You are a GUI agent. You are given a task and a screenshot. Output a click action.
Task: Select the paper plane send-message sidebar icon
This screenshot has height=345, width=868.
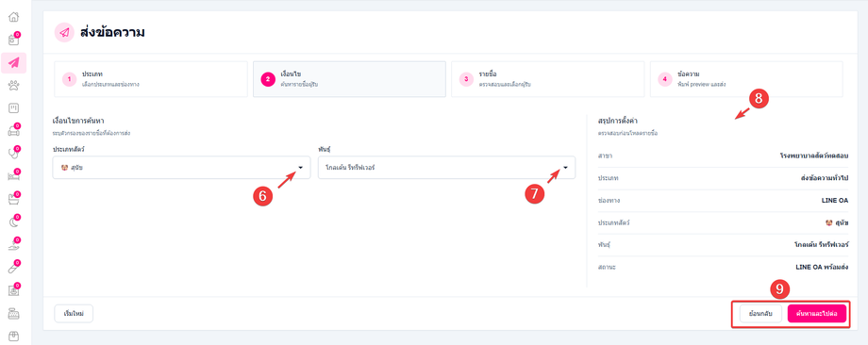coord(14,62)
